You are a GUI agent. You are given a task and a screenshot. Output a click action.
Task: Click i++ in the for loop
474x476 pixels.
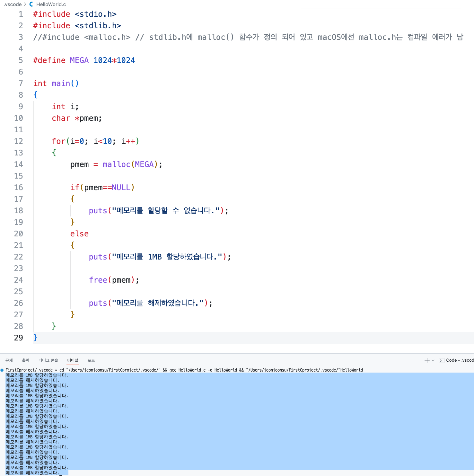pyautogui.click(x=128, y=141)
